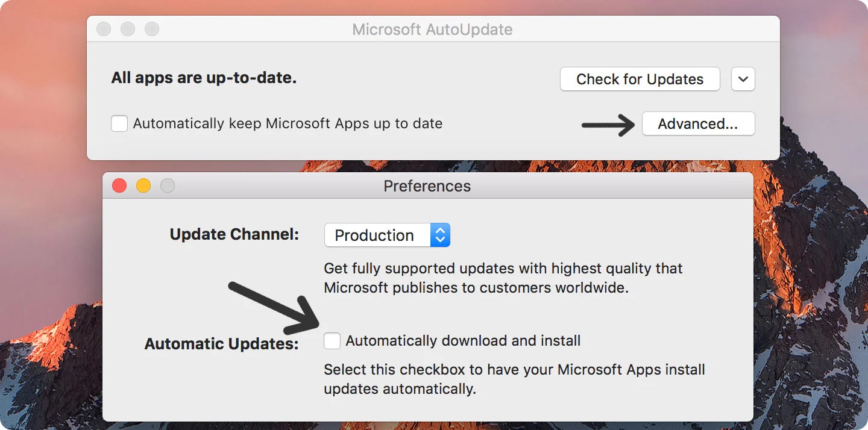Click the Check for Updates button
This screenshot has width=868, height=430.
[x=640, y=79]
